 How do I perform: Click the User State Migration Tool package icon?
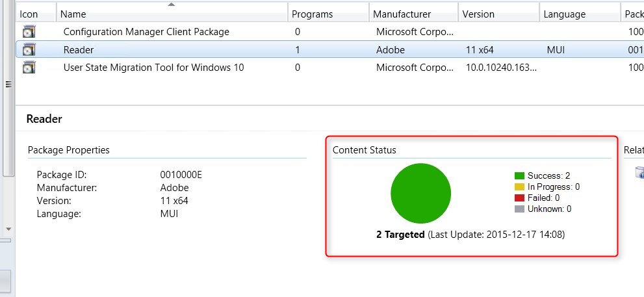pyautogui.click(x=29, y=68)
